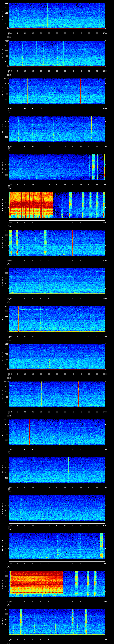Click burst near 7 s in 15:32:00 panel
The width and height of the screenshot is (114, 644).
pos(21,621)
